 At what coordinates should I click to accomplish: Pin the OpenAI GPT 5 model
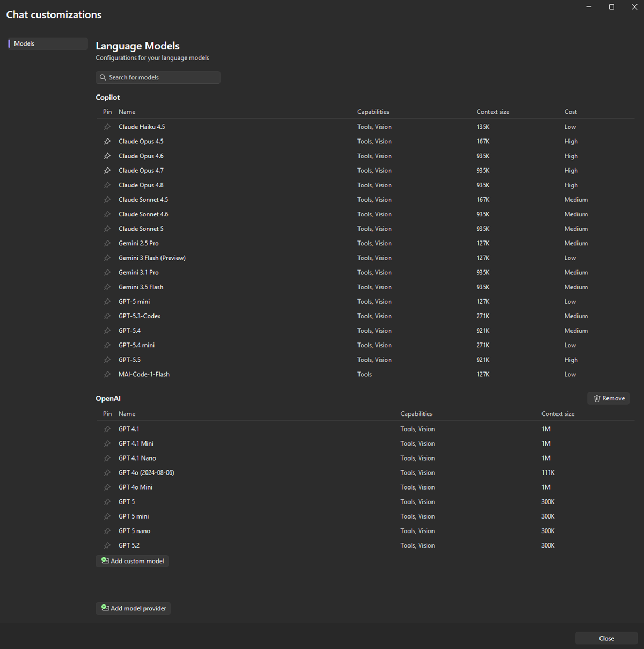pos(107,502)
